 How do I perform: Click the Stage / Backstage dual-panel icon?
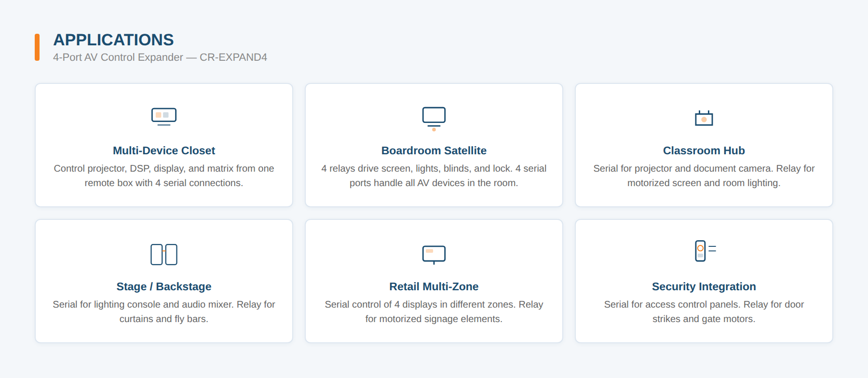tap(164, 255)
